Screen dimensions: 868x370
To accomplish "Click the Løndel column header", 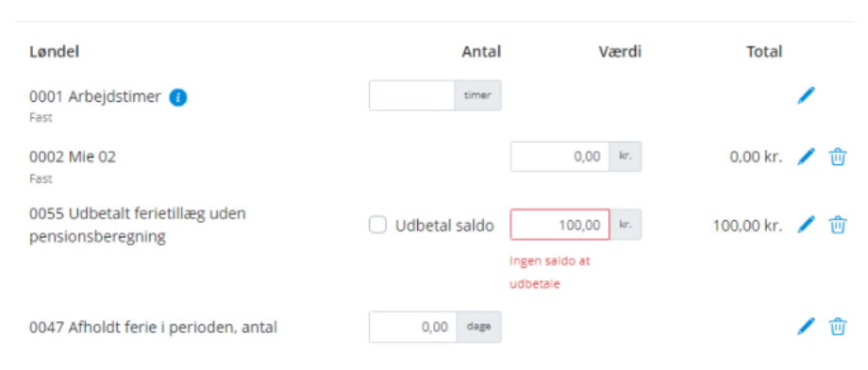I will 55,52.
